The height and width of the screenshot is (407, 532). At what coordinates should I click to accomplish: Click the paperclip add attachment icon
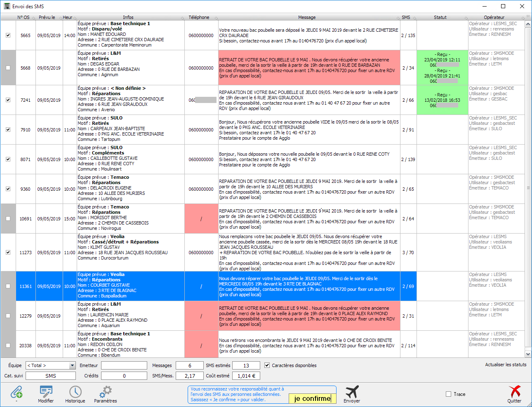[16, 392]
